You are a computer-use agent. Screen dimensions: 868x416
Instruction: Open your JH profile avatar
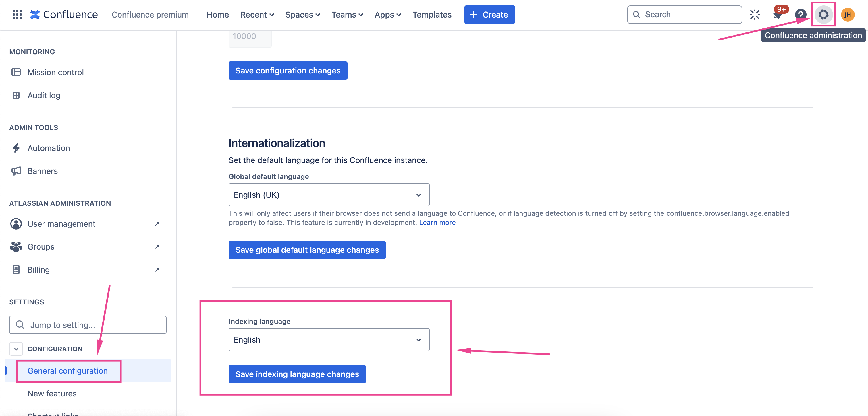(848, 14)
